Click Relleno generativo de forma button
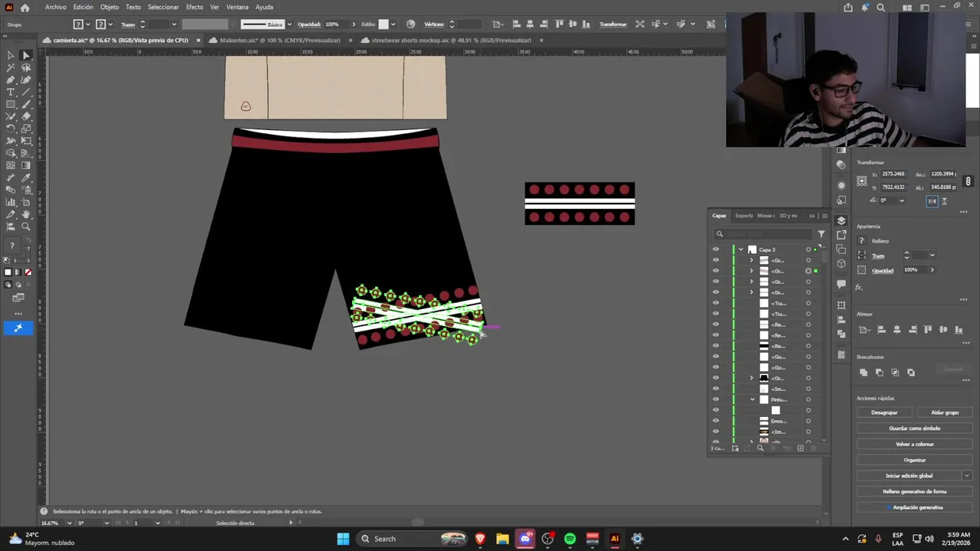 [914, 491]
